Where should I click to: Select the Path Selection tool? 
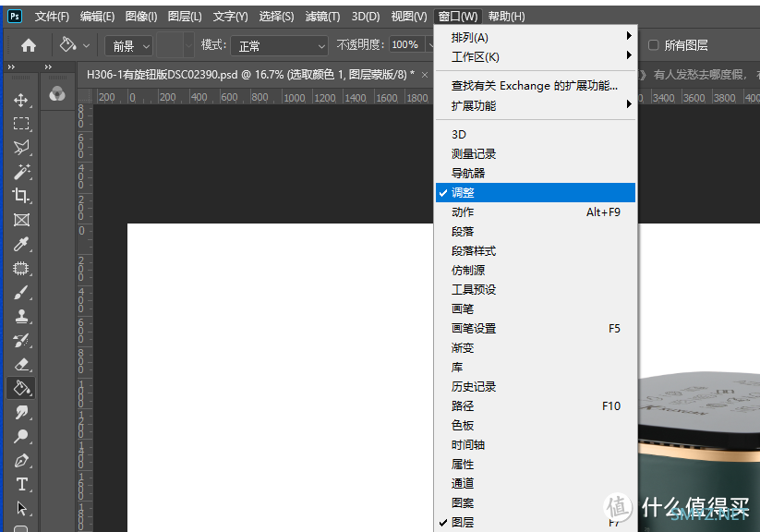click(x=21, y=508)
